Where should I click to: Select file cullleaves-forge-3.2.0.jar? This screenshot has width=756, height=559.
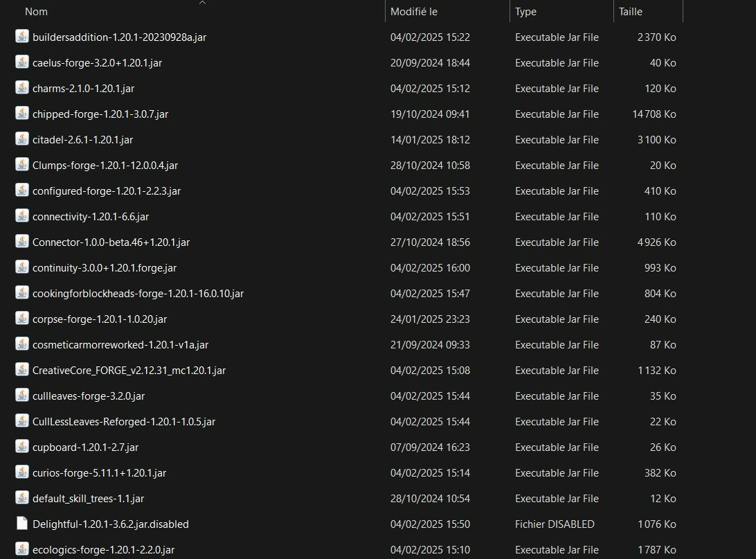pos(89,396)
